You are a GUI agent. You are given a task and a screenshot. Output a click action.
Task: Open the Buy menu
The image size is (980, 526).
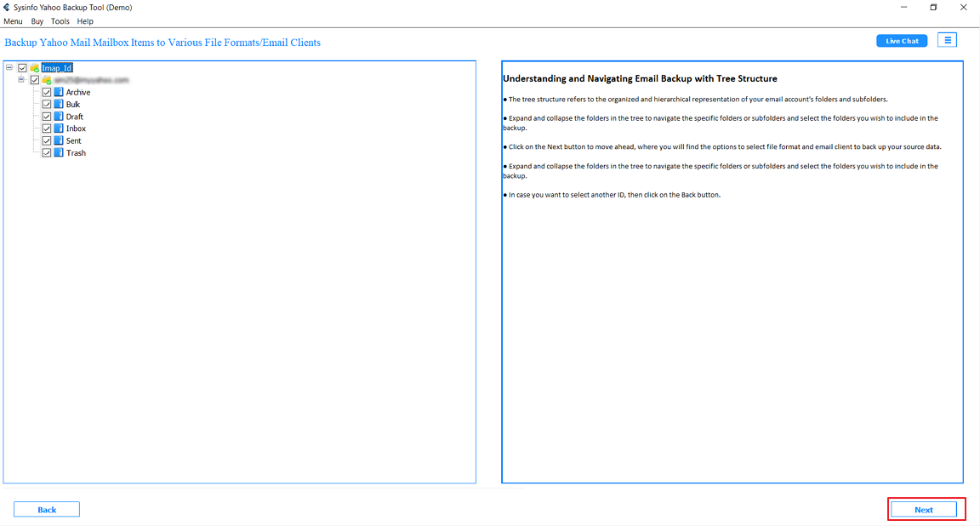point(37,21)
